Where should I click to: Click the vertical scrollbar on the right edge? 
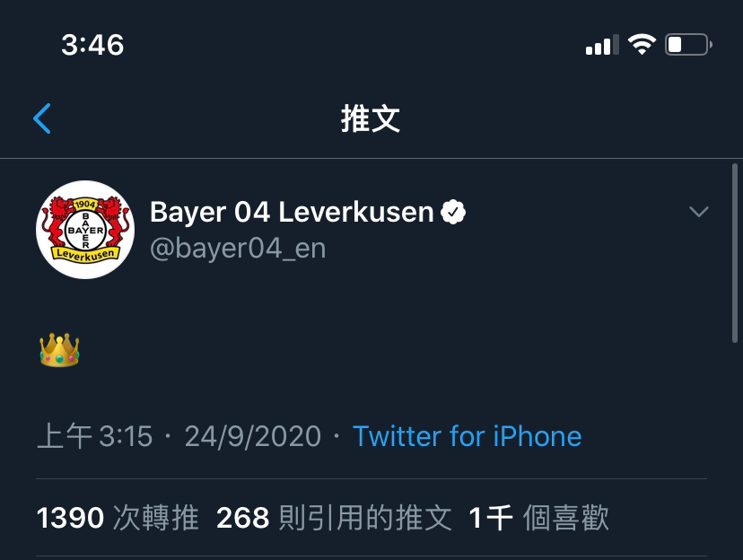pyautogui.click(x=735, y=253)
